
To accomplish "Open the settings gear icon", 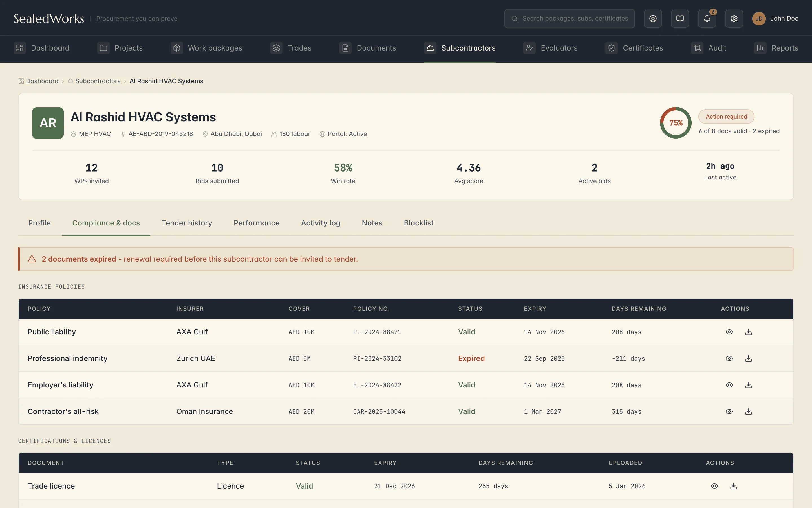I will click(x=734, y=18).
